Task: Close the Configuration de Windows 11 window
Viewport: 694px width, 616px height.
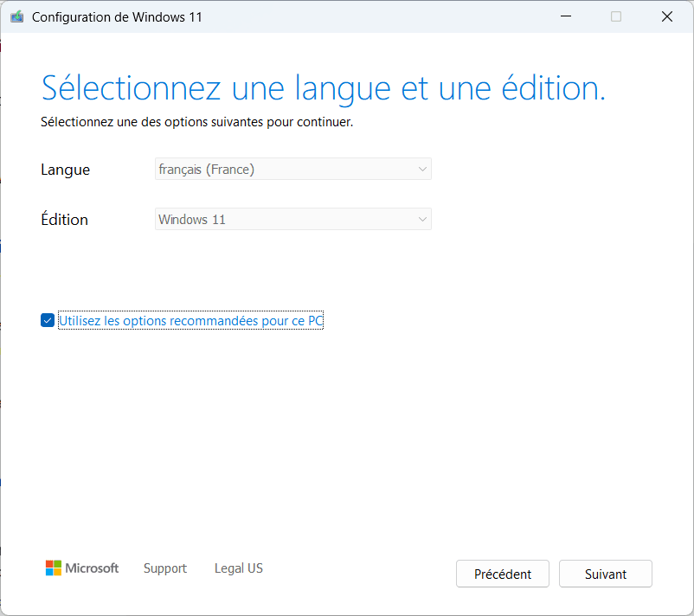Action: (x=667, y=16)
